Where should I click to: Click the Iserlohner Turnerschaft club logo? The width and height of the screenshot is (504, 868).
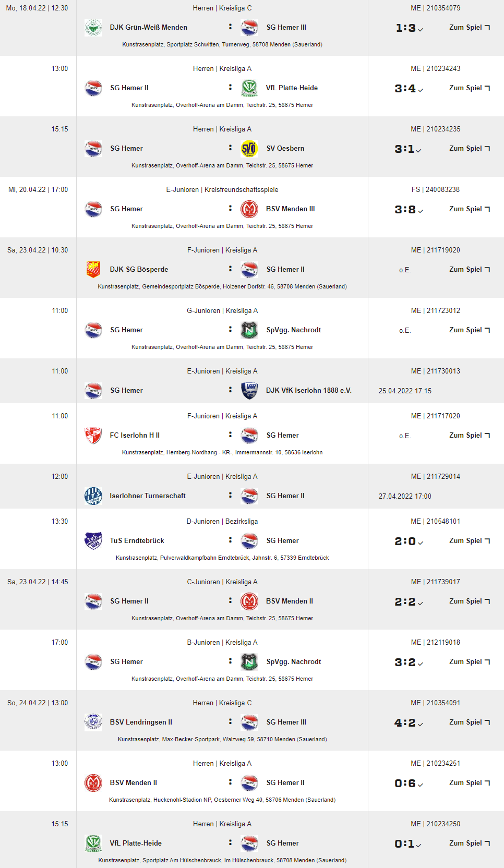point(93,496)
